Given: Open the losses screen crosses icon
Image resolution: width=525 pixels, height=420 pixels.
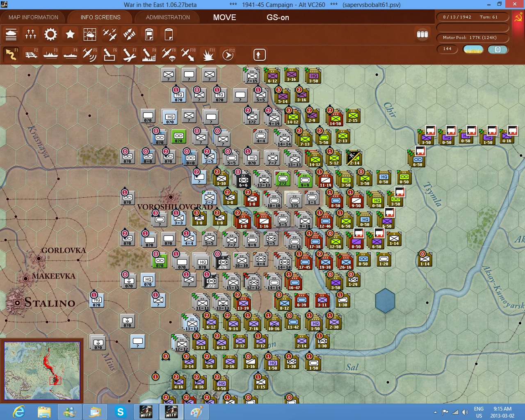Looking at the screenshot, I should [x=31, y=34].
